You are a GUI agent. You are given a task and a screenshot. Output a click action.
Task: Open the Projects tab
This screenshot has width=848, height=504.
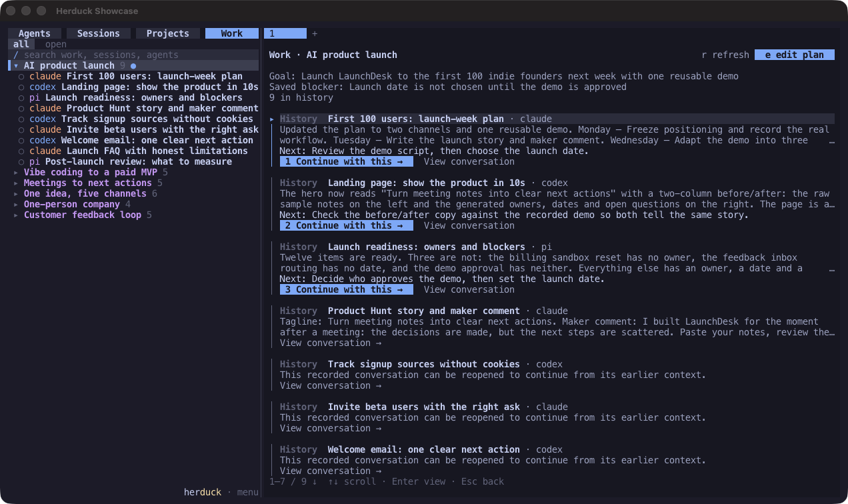click(167, 33)
